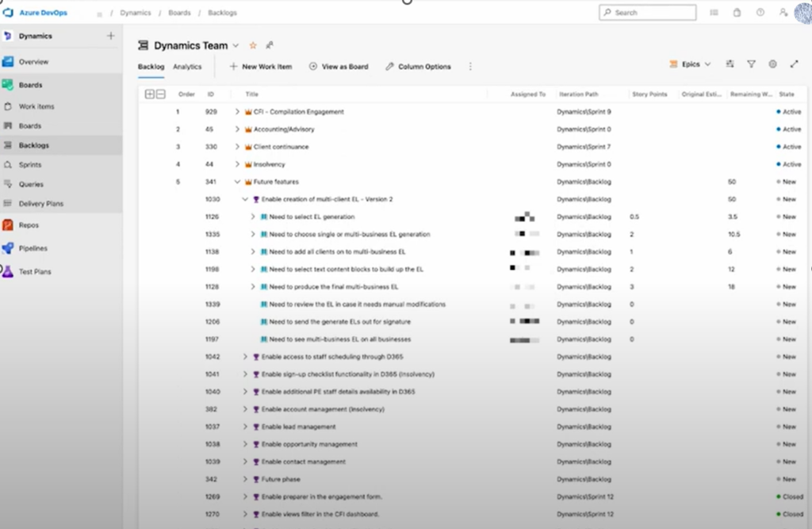Select Sprints in the Boards menu
Viewport: 812px width, 529px height.
pos(30,165)
